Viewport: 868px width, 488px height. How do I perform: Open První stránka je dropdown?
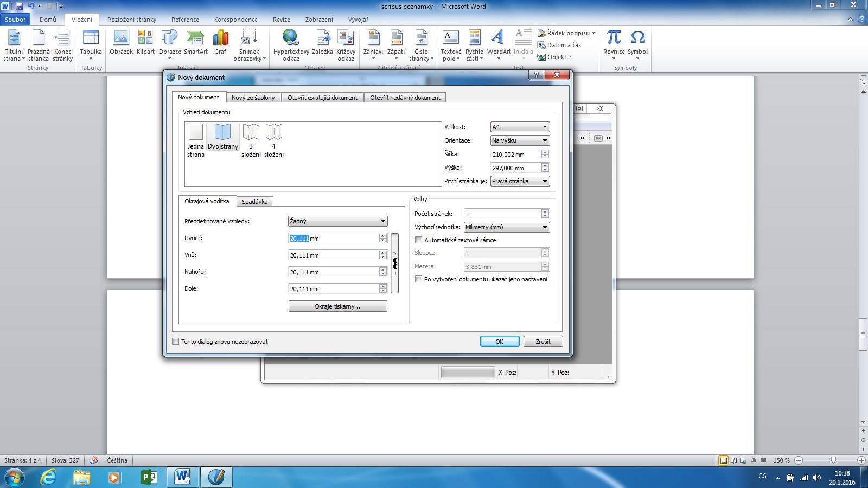tap(520, 181)
